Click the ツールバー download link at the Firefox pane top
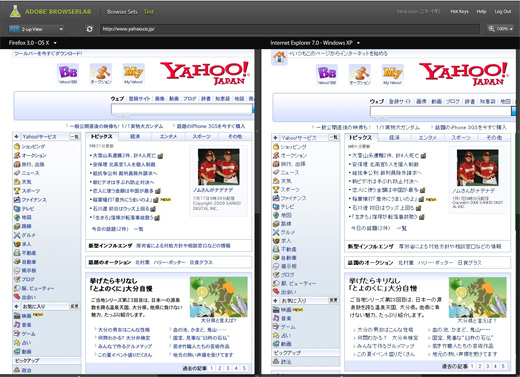Image resolution: width=520 pixels, height=377 pixels. click(x=48, y=53)
